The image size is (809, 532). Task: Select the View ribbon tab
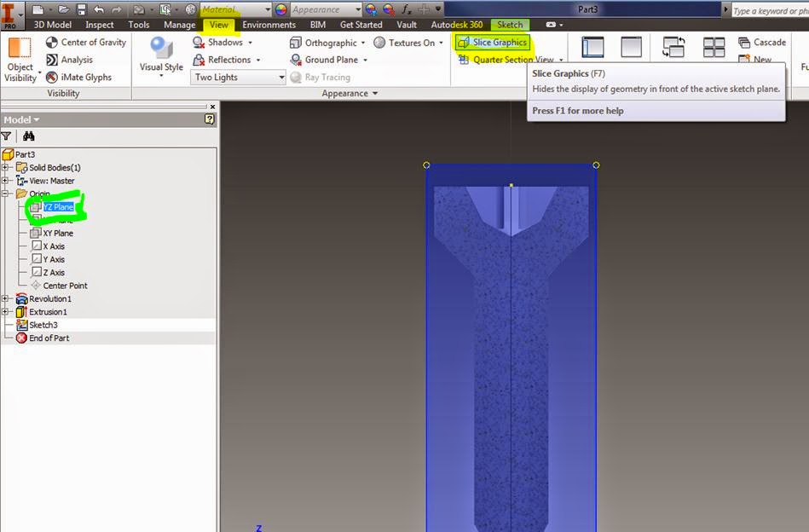tap(219, 25)
